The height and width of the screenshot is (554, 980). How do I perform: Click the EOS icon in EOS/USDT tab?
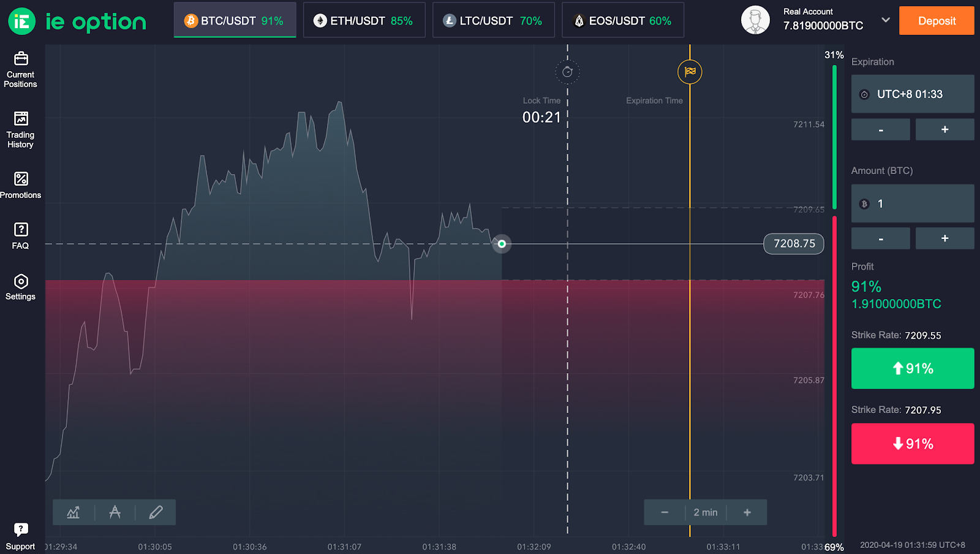[x=579, y=21]
